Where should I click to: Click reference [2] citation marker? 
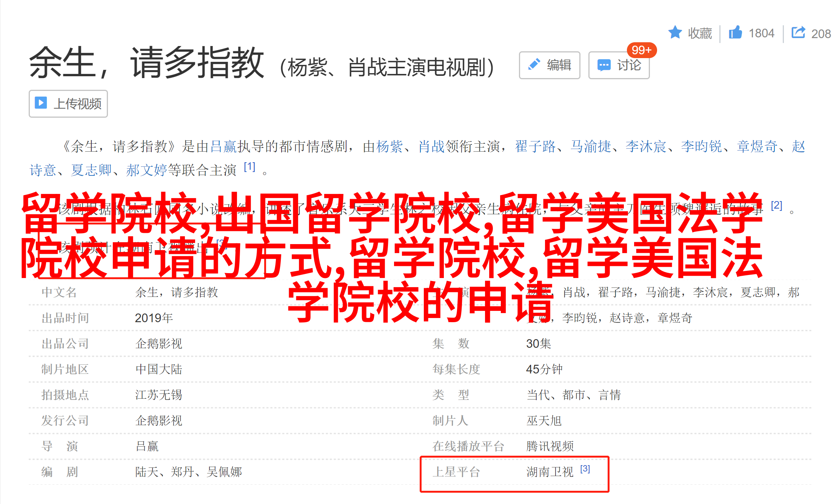coord(777,205)
